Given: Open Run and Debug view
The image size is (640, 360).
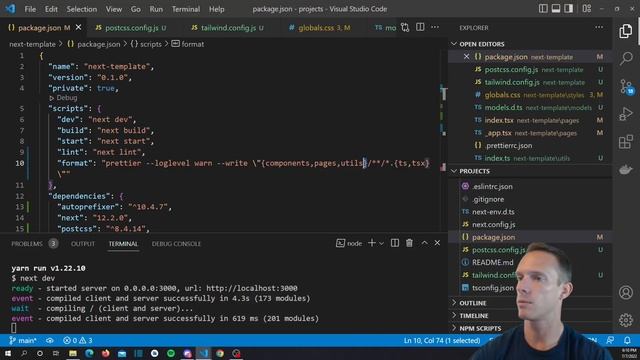Looking at the screenshot, I should point(626,114).
